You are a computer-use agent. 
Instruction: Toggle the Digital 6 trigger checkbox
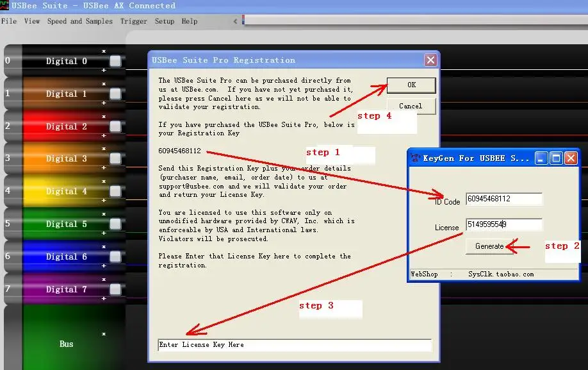click(115, 256)
